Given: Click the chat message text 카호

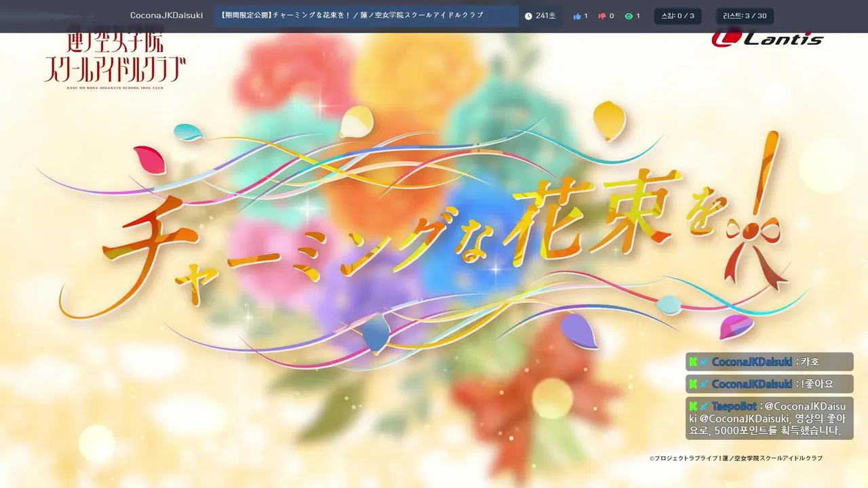Looking at the screenshot, I should 810,362.
